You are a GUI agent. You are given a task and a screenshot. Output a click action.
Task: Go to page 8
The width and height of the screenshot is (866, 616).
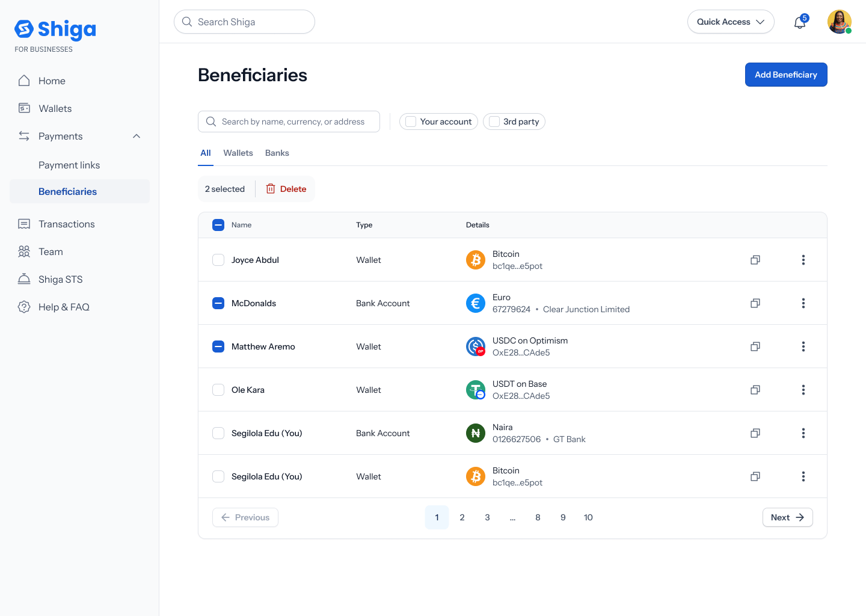(x=538, y=517)
